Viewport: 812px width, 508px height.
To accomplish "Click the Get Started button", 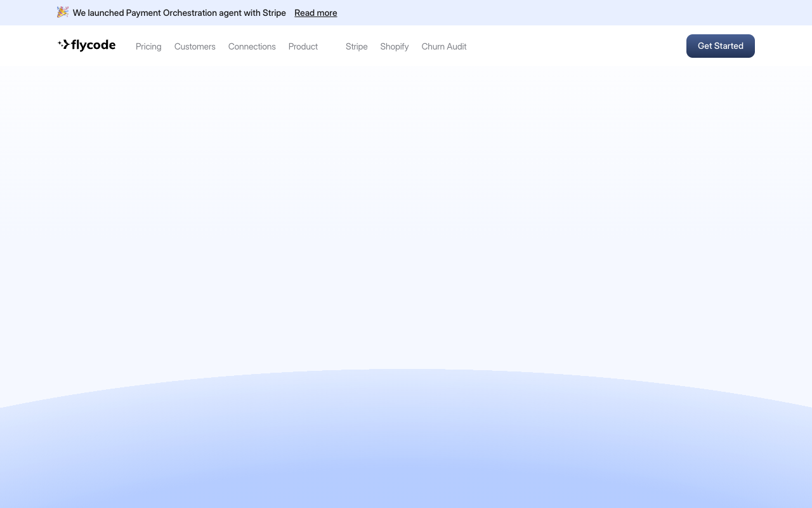I will tap(721, 46).
